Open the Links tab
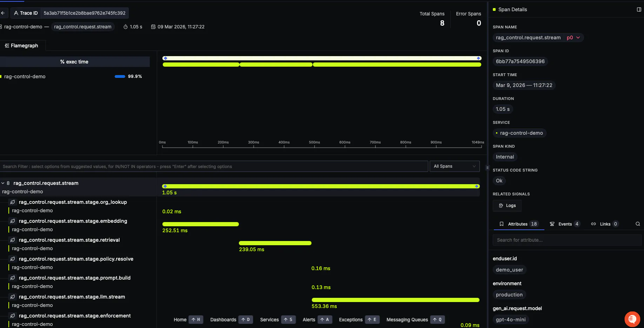 605,224
